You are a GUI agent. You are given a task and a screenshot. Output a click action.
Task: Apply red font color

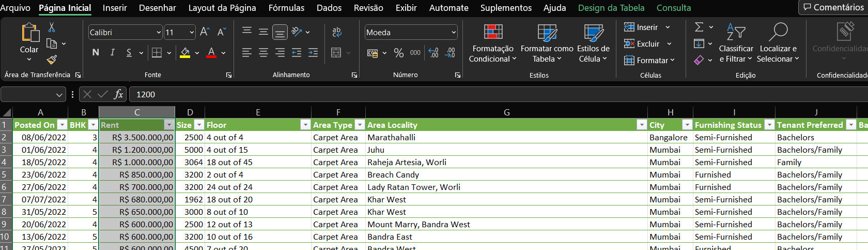click(x=211, y=52)
